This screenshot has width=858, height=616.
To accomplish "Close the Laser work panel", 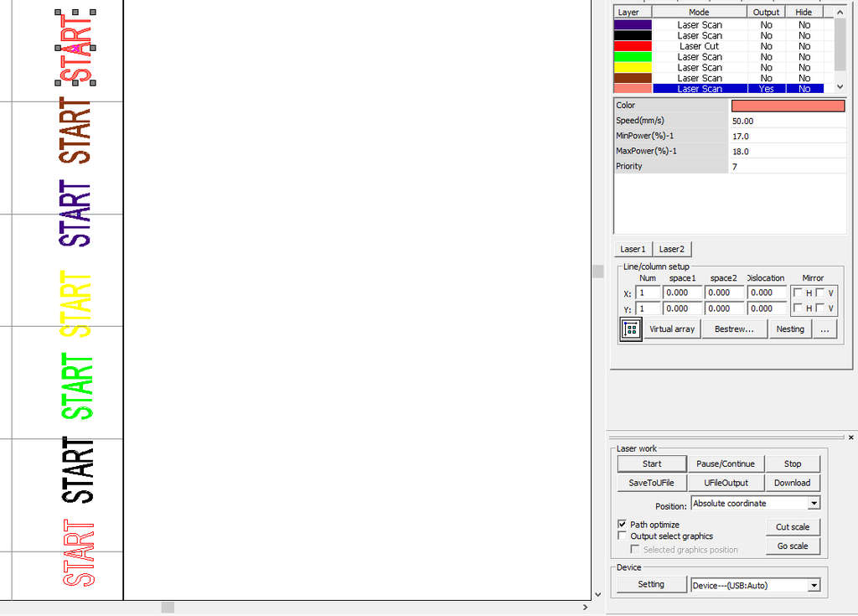I will 851,437.
